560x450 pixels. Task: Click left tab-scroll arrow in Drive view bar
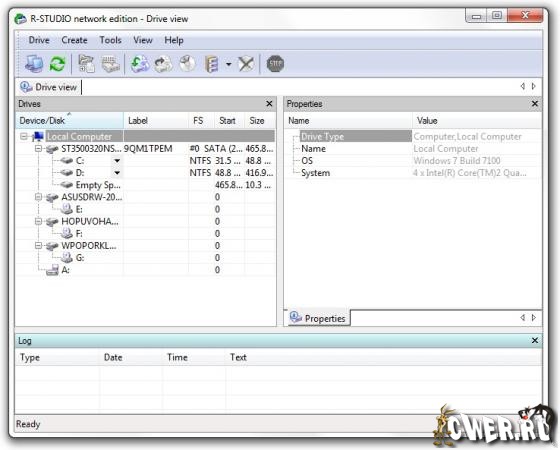coord(523,86)
